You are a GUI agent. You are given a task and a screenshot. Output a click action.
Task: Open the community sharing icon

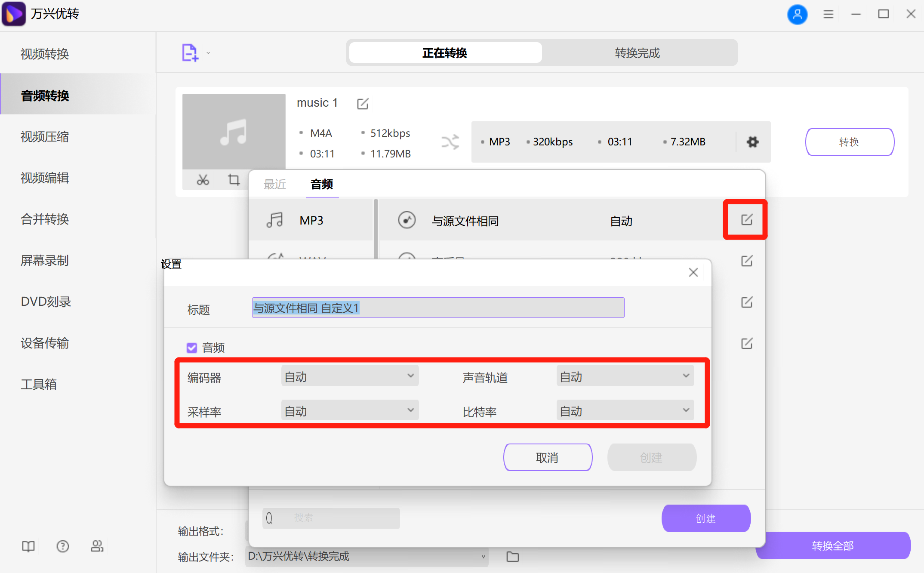pyautogui.click(x=97, y=546)
